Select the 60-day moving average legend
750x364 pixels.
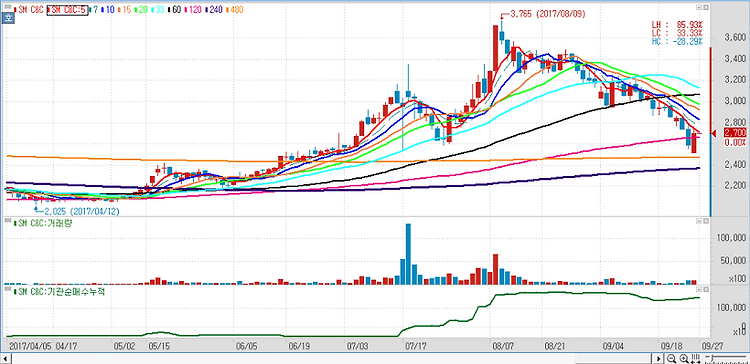pyautogui.click(x=174, y=10)
